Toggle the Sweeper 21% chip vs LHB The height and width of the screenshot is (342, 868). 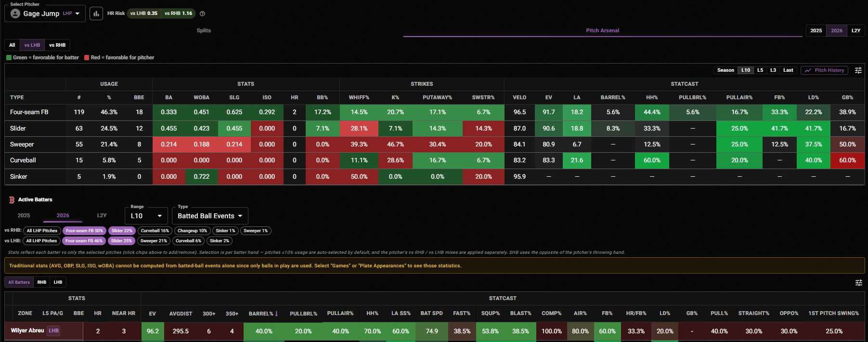pos(154,241)
